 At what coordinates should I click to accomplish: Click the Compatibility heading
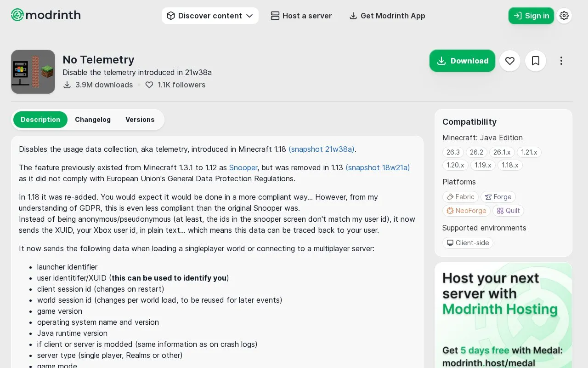pyautogui.click(x=469, y=122)
